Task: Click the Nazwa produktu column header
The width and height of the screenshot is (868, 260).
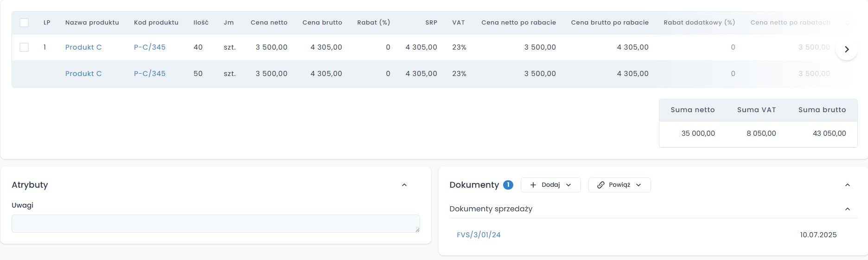Action: 92,23
